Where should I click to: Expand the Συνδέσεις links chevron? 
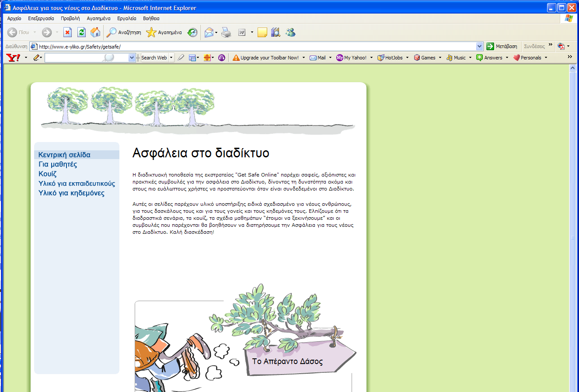tap(550, 45)
